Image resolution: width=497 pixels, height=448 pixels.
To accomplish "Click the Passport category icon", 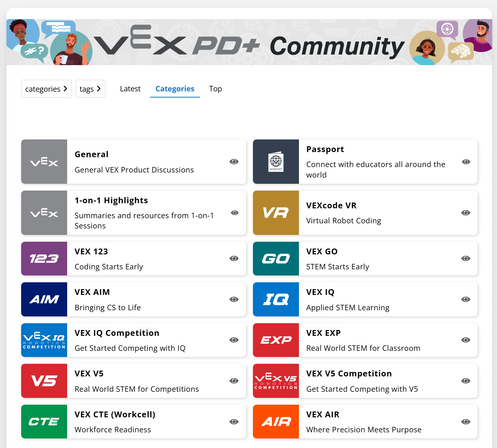I will [x=276, y=162].
